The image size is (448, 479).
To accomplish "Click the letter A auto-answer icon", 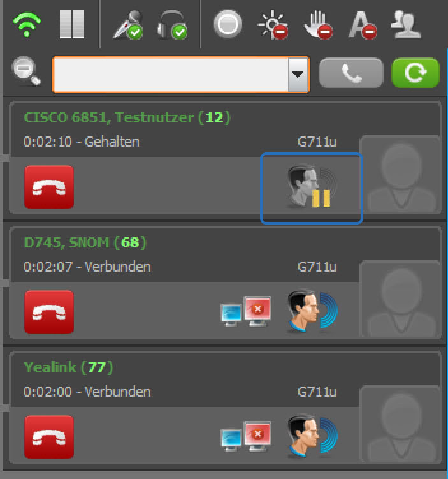I will coord(363,25).
